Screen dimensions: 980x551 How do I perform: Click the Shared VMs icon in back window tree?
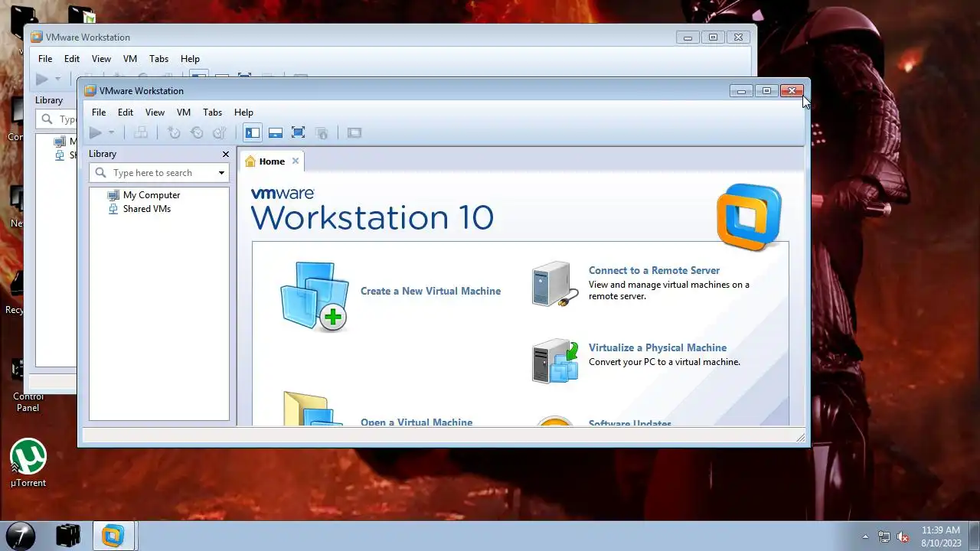pos(60,155)
